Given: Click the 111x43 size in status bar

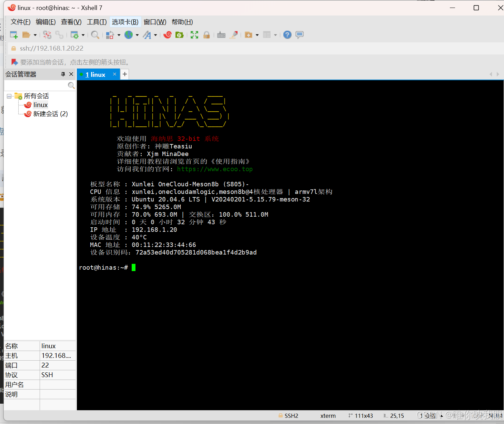Looking at the screenshot, I should tap(364, 416).
